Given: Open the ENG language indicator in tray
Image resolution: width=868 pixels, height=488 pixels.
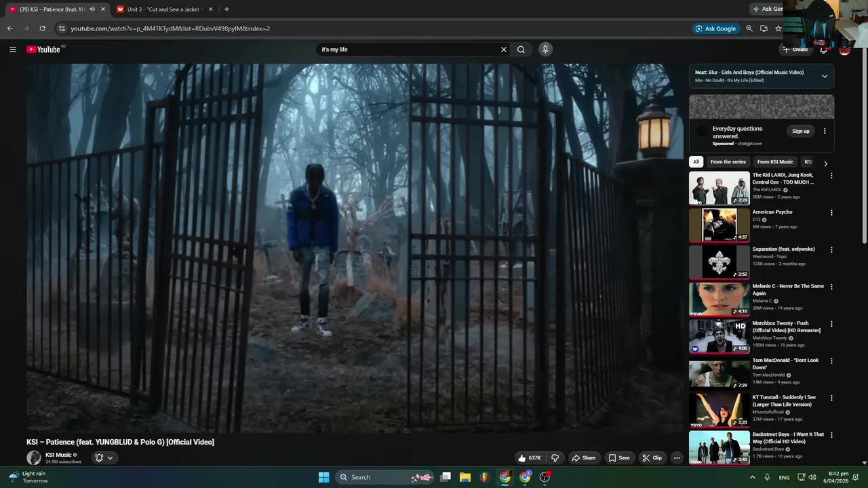Looking at the screenshot, I should click(x=784, y=477).
